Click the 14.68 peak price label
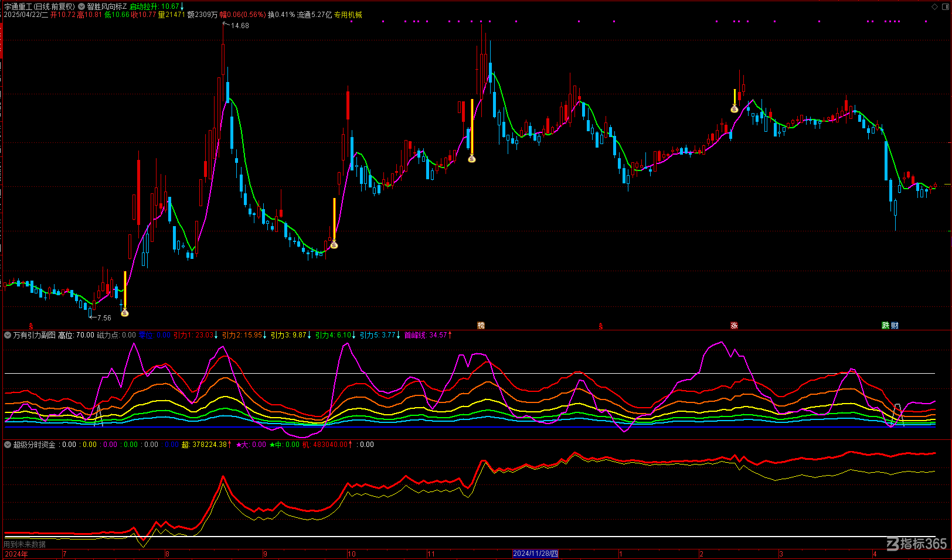The image size is (952, 560). (240, 26)
